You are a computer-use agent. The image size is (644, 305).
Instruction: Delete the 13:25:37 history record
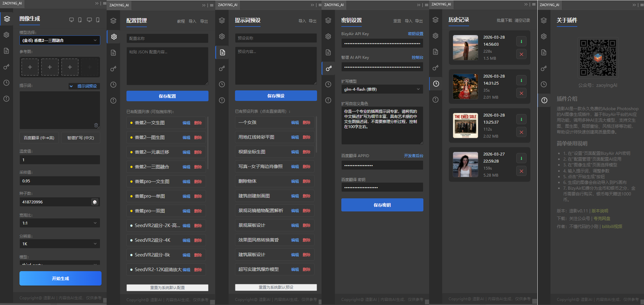tap(521, 132)
